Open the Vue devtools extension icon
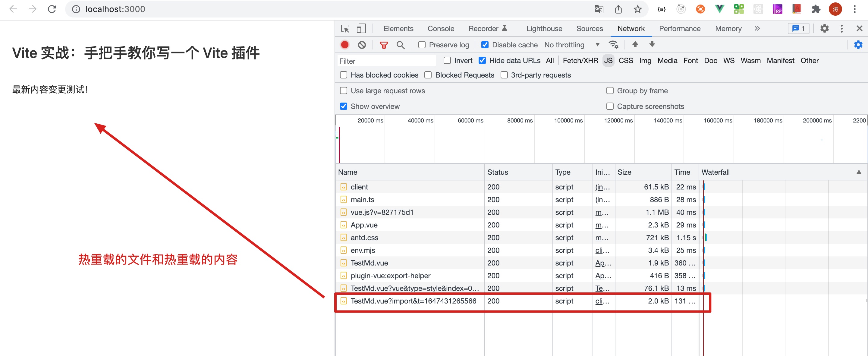This screenshot has height=356, width=868. [x=719, y=9]
